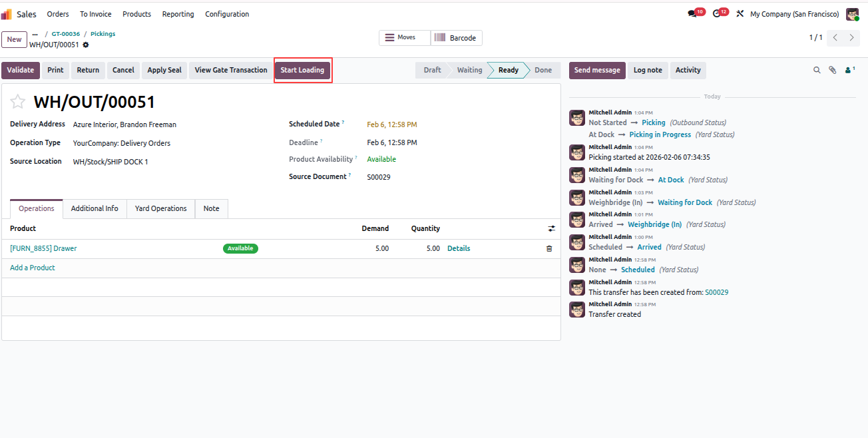
Task: Open attachments via the paperclip icon
Action: (832, 70)
